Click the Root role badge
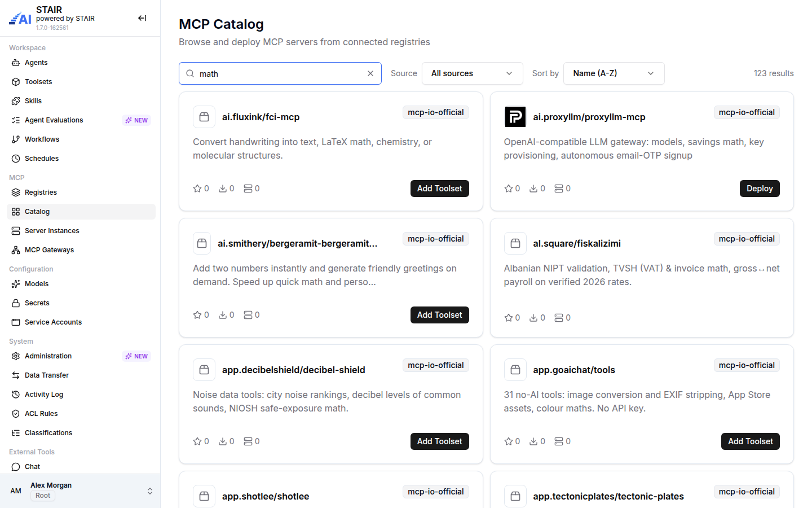Viewport: 812px width, 508px height. pos(43,496)
